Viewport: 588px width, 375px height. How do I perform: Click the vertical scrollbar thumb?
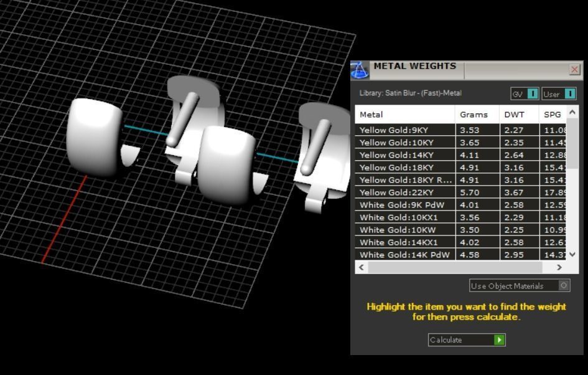(x=572, y=143)
